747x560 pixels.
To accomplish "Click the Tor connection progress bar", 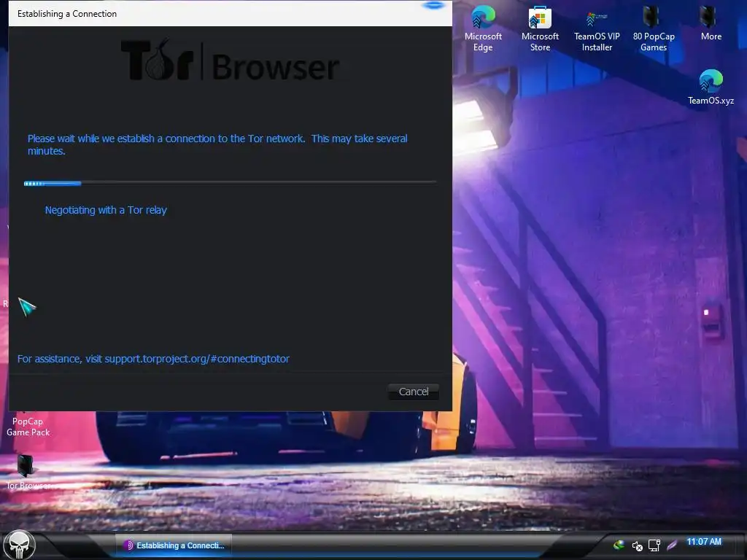I will [230, 183].
